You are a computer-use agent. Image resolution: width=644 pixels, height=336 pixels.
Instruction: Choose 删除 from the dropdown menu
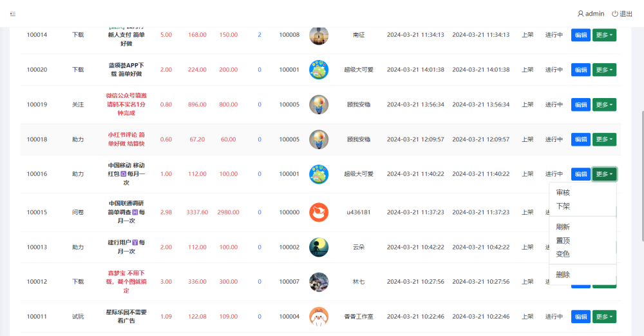(x=563, y=275)
